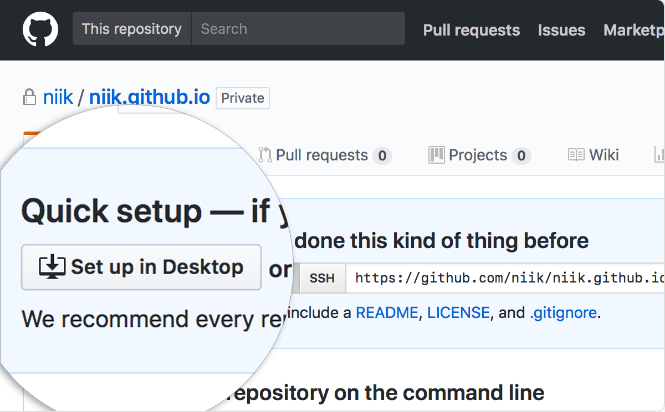Open Issues in the top navigation
Viewport: 665px width, 412px height.
click(561, 30)
